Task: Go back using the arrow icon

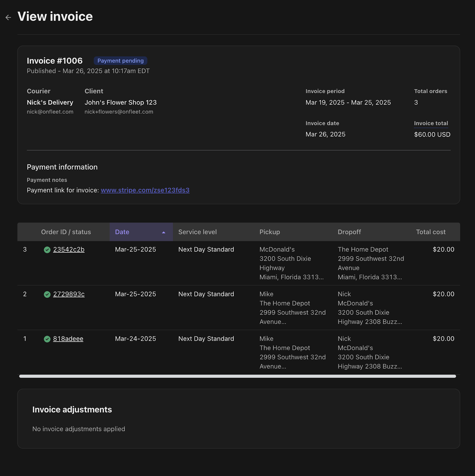Action: 8,18
